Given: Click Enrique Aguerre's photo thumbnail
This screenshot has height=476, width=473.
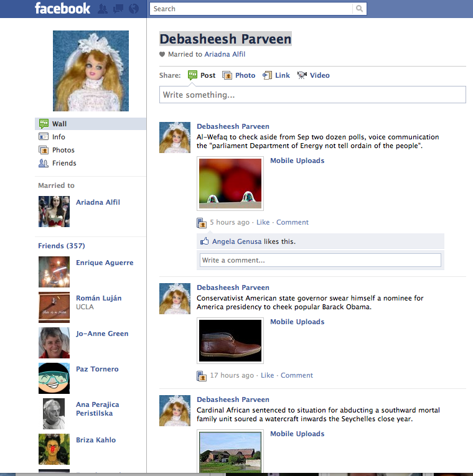Looking at the screenshot, I should [x=54, y=272].
